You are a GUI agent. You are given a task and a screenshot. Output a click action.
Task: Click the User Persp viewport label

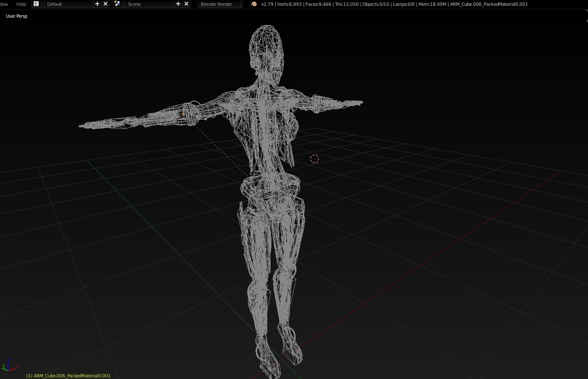coord(16,16)
